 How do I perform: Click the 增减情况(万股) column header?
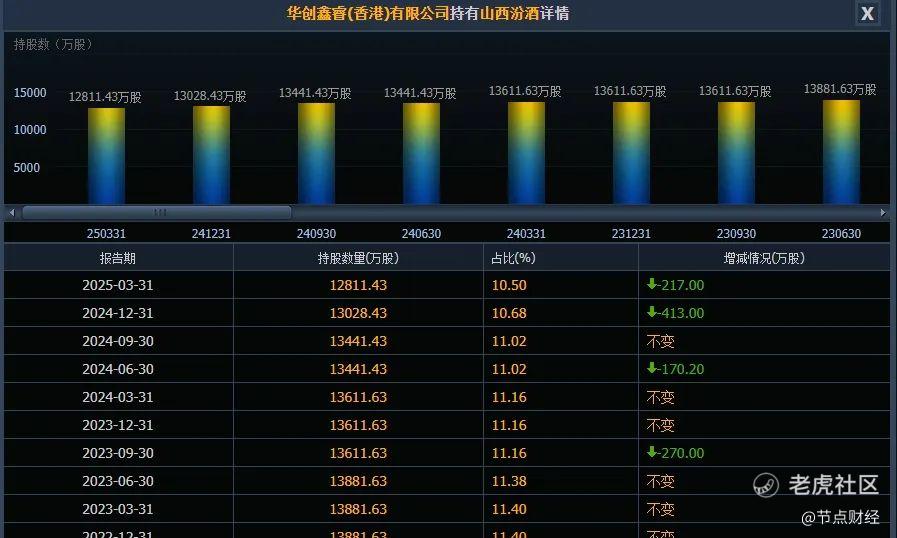(x=764, y=258)
